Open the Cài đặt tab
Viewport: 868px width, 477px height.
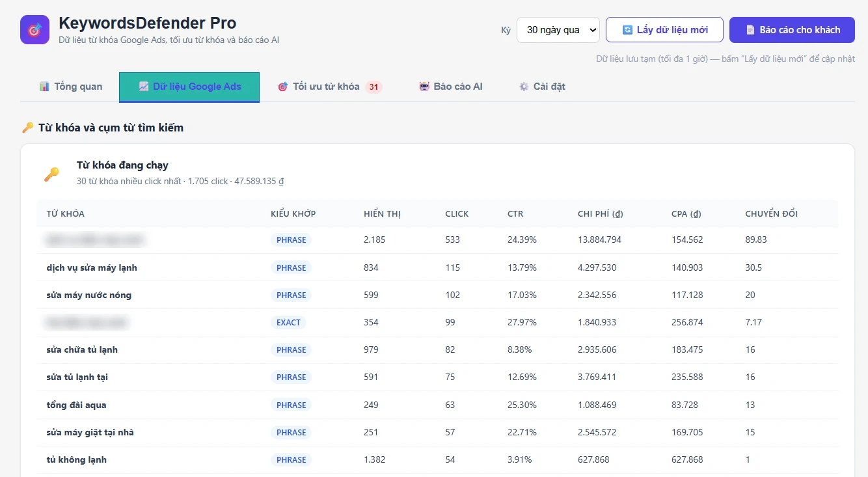pyautogui.click(x=542, y=87)
